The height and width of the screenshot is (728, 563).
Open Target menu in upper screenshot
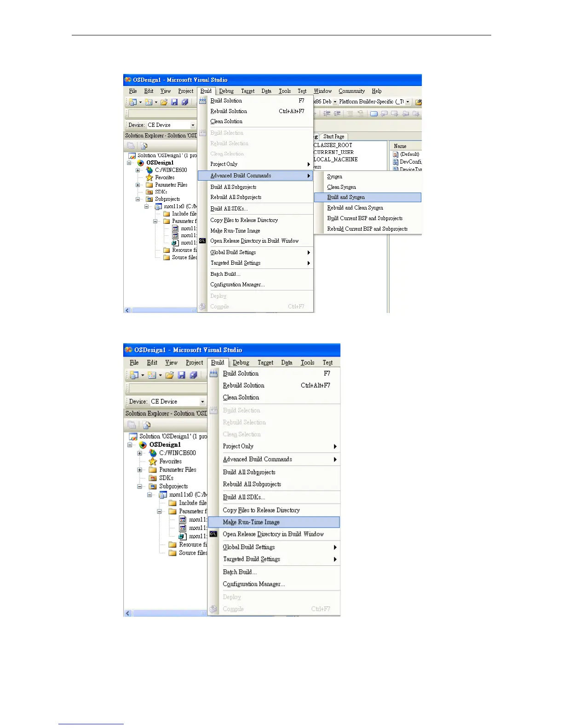(x=247, y=91)
